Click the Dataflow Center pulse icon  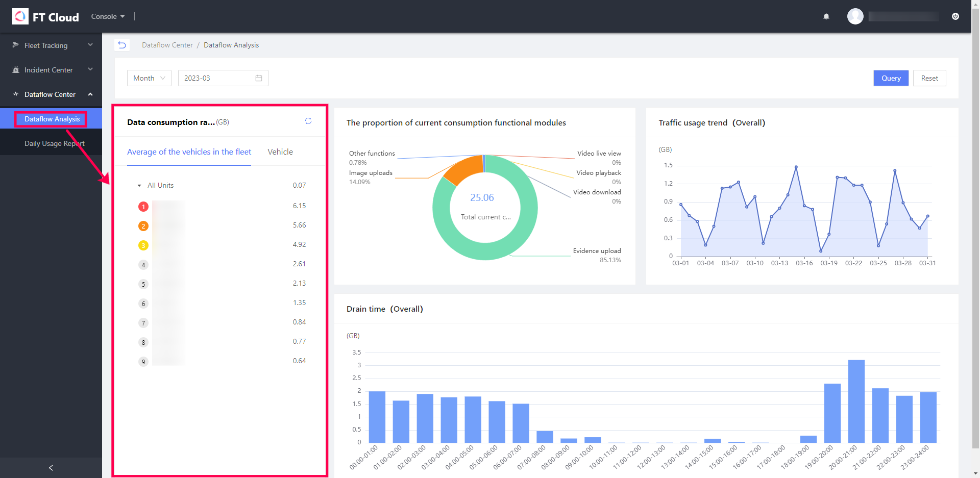16,94
